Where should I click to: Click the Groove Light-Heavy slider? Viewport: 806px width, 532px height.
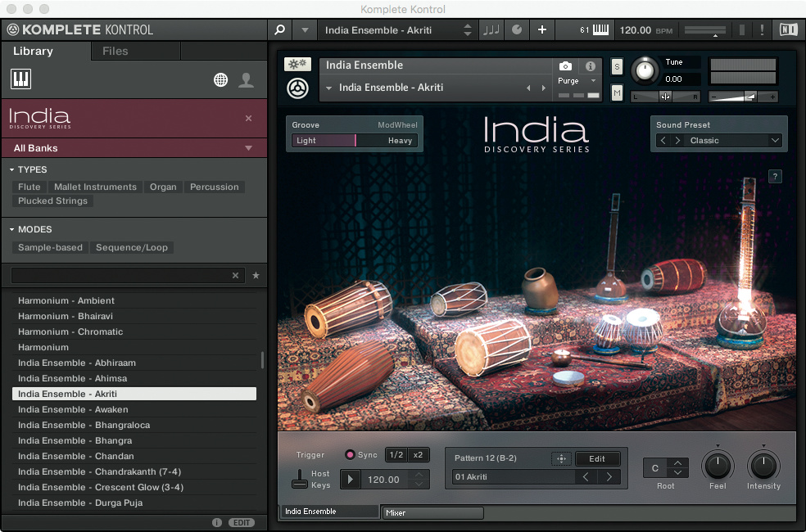(355, 141)
